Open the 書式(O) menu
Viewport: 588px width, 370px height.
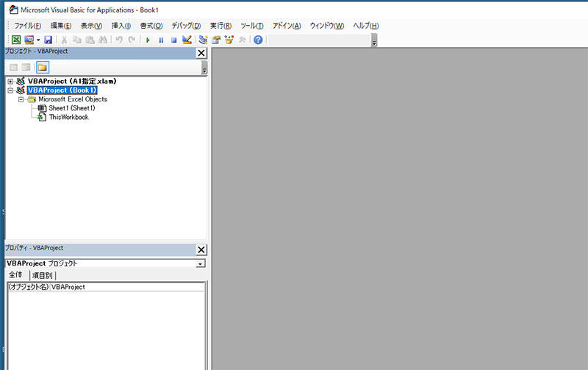151,26
